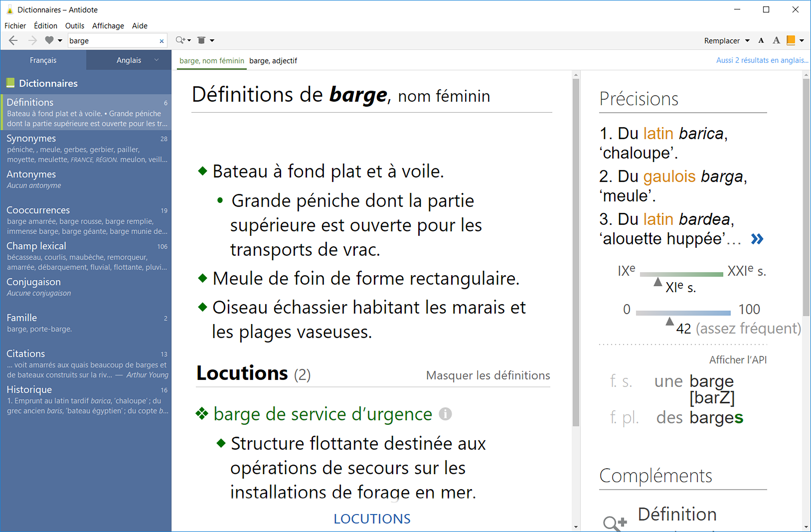Open the Affichage menu
811x532 pixels.
(108, 26)
